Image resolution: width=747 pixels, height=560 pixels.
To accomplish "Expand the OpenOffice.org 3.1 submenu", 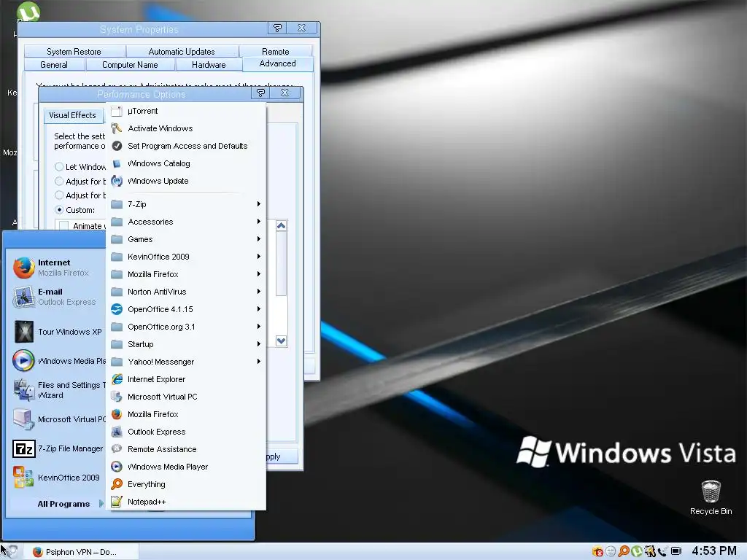I will coord(186,327).
